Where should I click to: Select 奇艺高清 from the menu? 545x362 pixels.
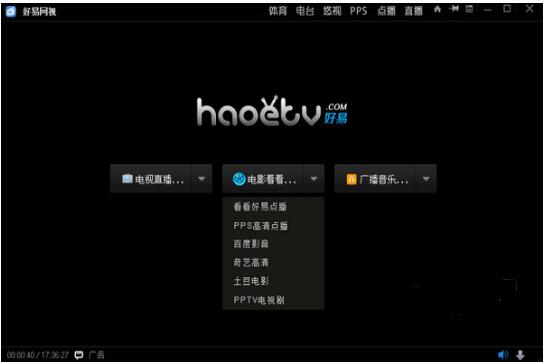(273, 262)
